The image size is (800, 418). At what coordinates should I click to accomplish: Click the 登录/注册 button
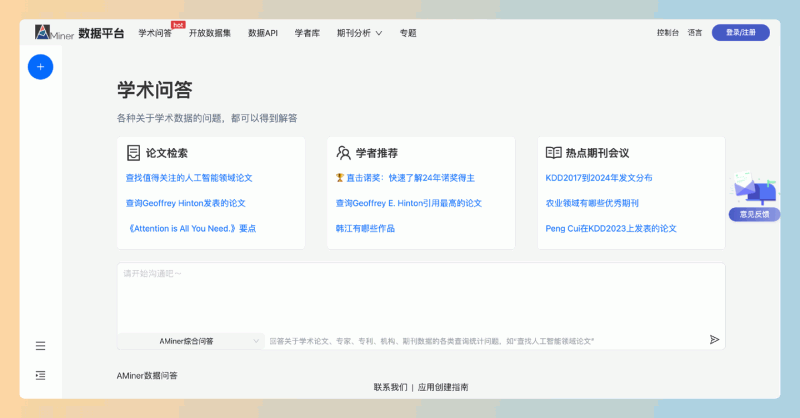coord(741,33)
